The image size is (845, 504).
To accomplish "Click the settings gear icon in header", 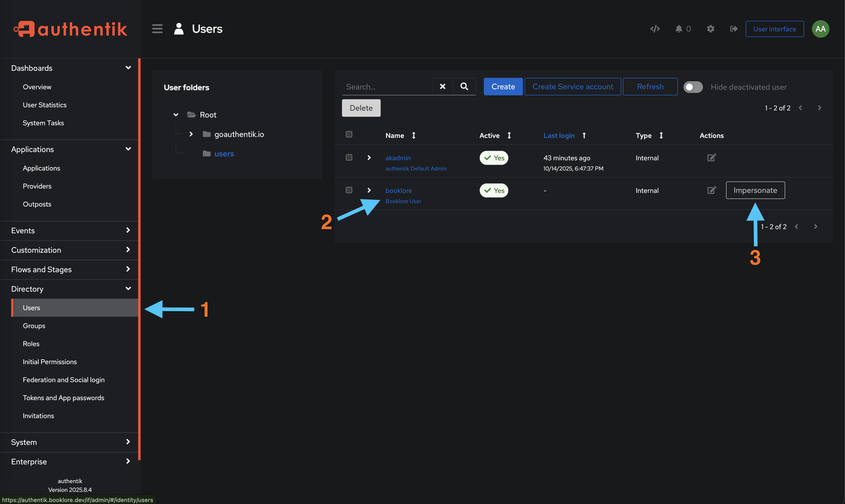I will [x=710, y=29].
